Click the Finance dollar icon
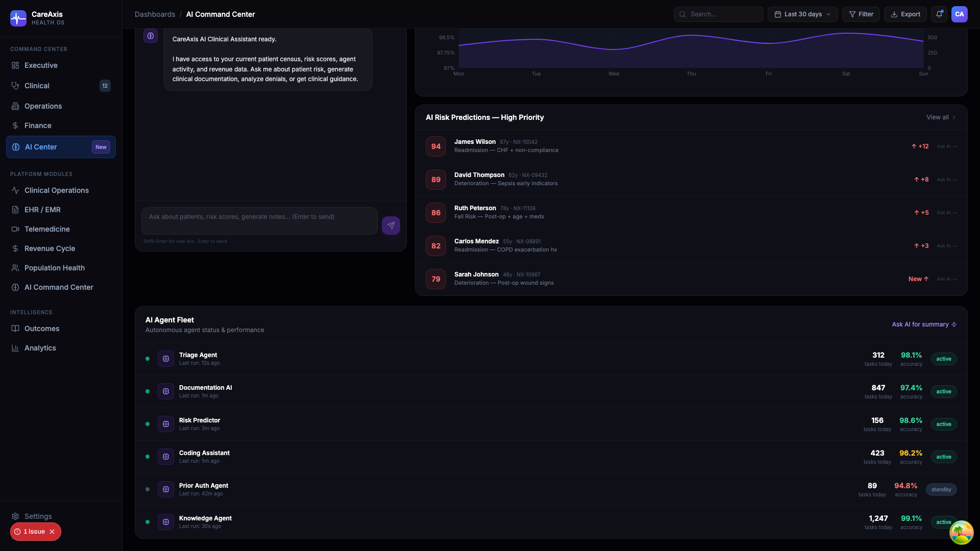The image size is (980, 551). [15, 126]
